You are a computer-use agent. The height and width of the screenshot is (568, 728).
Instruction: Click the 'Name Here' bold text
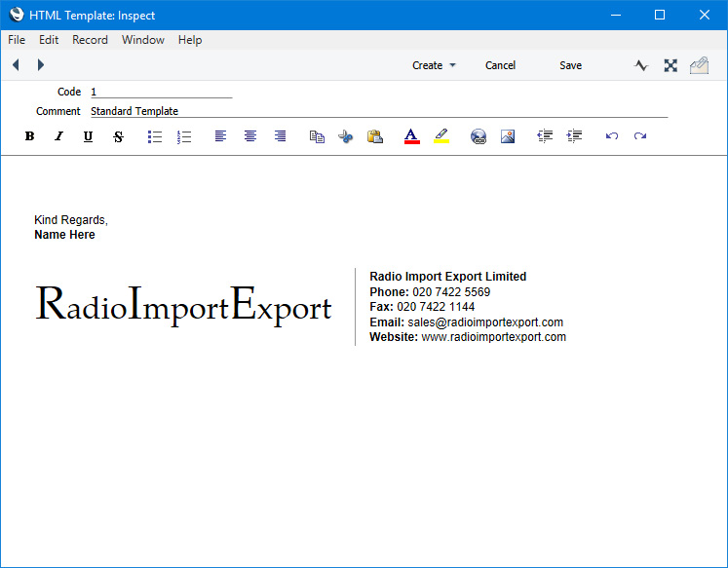(64, 235)
